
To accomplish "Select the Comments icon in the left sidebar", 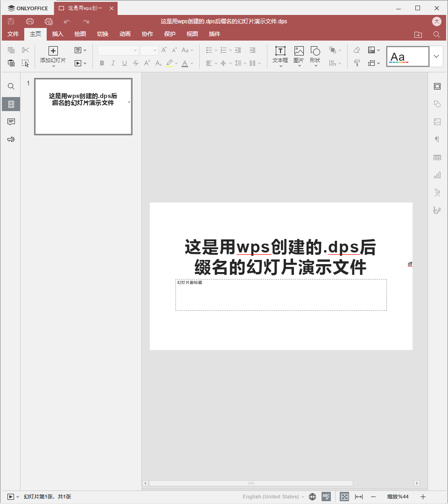I will coord(11,122).
